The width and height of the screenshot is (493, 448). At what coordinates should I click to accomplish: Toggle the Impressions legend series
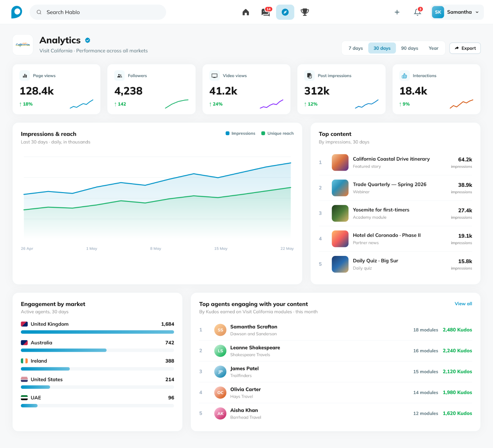click(240, 133)
